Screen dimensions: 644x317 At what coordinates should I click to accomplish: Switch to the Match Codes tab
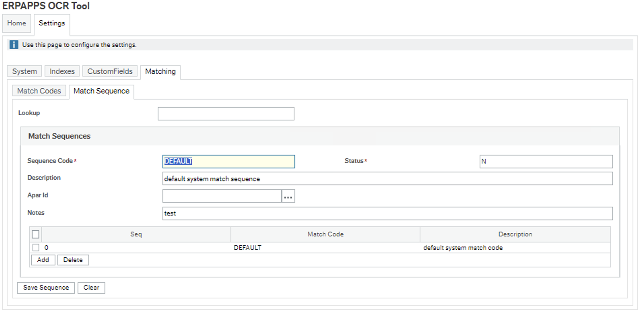[x=39, y=90]
